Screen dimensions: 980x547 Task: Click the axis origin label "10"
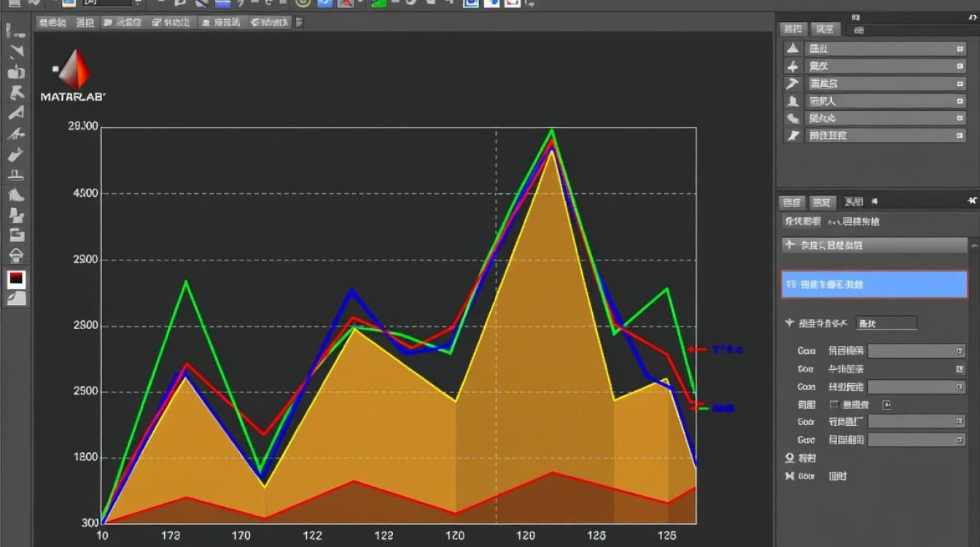[x=102, y=536]
